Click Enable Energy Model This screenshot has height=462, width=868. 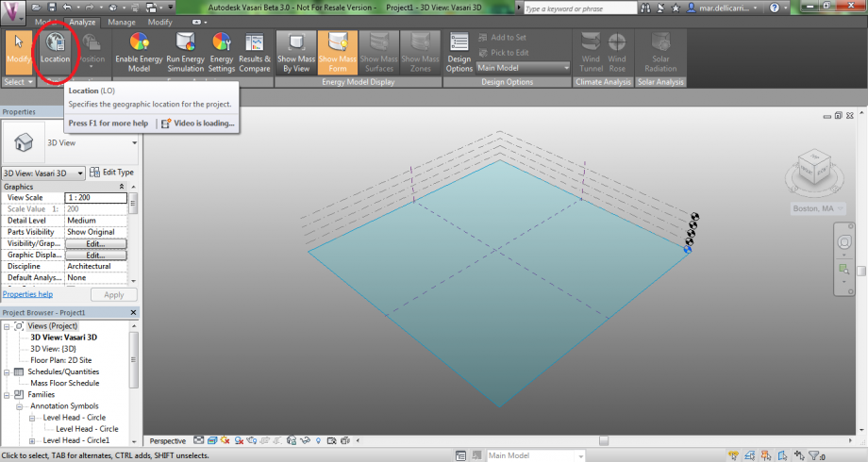pyautogui.click(x=139, y=53)
